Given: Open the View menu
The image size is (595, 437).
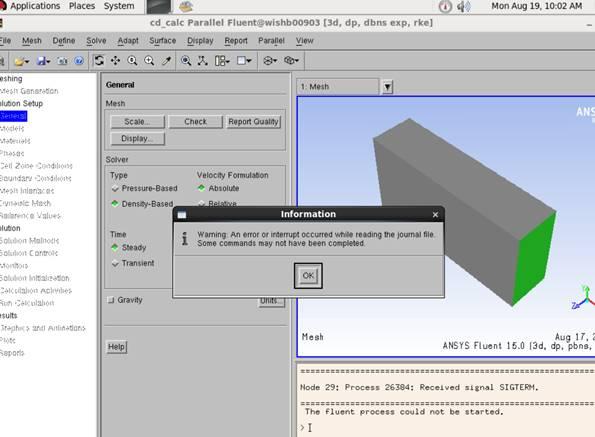Looking at the screenshot, I should coord(305,41).
